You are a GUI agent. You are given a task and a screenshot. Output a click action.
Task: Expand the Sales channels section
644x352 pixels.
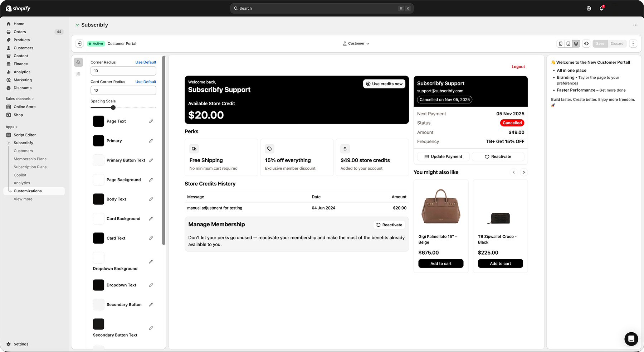coord(19,98)
